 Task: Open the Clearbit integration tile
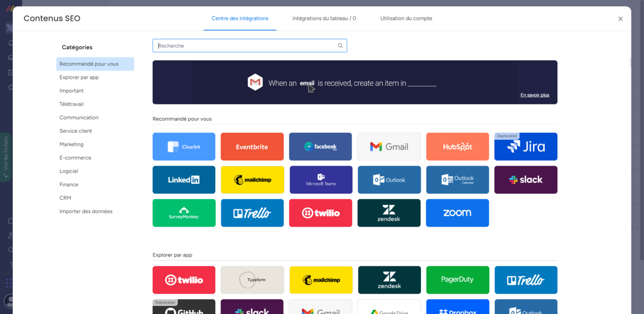coord(184,147)
